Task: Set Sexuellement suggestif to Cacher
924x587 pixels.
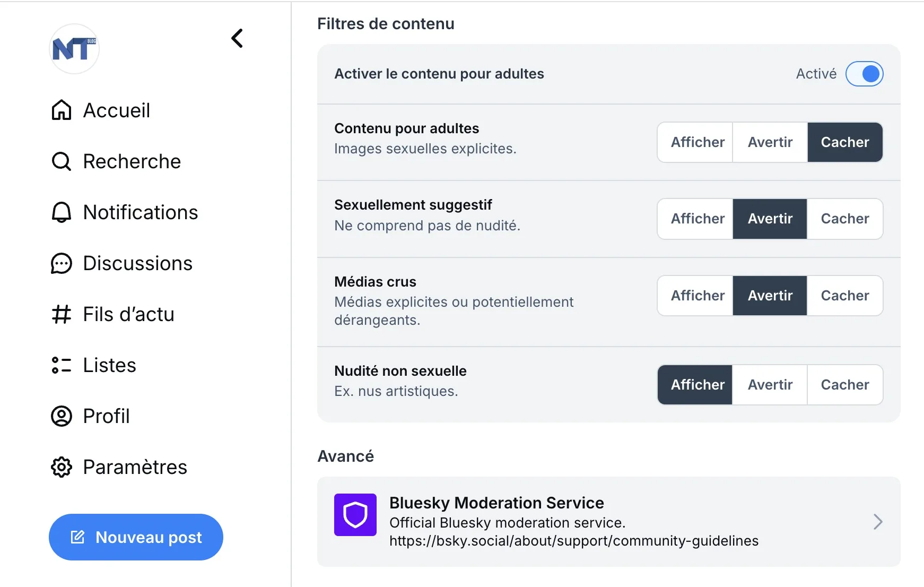Action: [845, 219]
